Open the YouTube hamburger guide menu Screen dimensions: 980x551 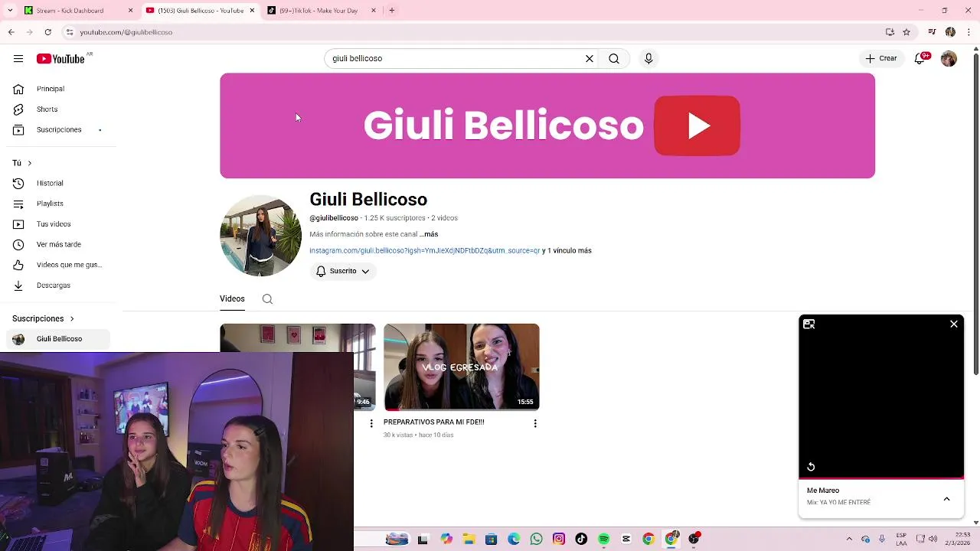pos(18,58)
